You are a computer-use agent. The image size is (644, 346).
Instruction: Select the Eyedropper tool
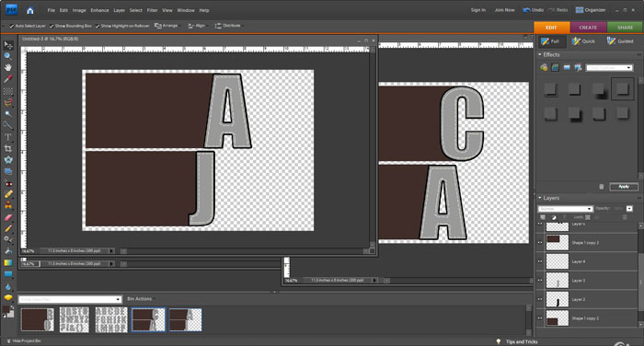tap(7, 79)
